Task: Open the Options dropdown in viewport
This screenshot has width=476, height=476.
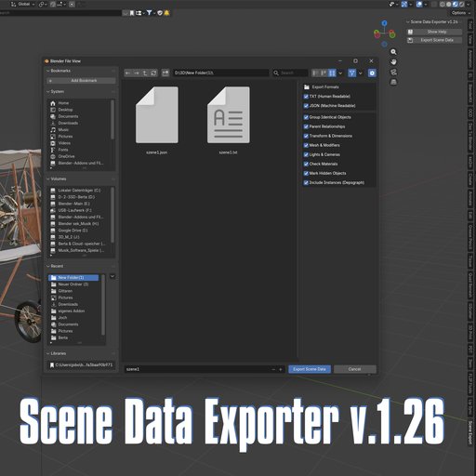Action: [461, 13]
